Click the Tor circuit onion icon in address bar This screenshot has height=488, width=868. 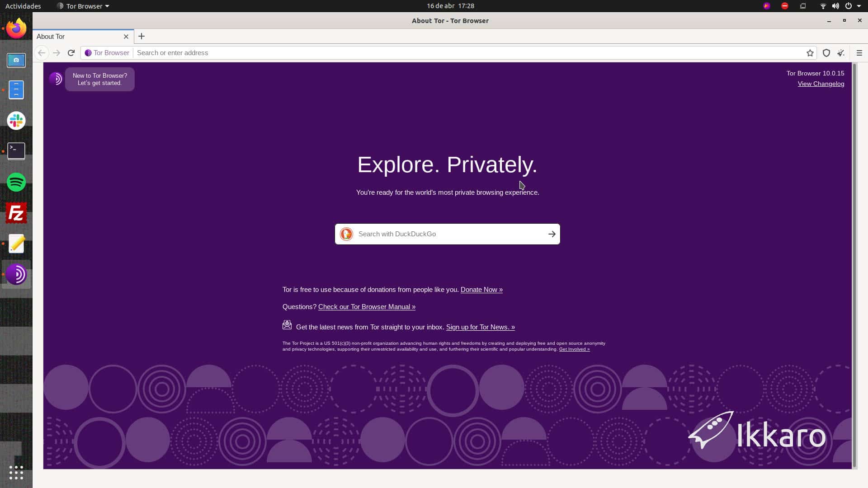click(89, 53)
